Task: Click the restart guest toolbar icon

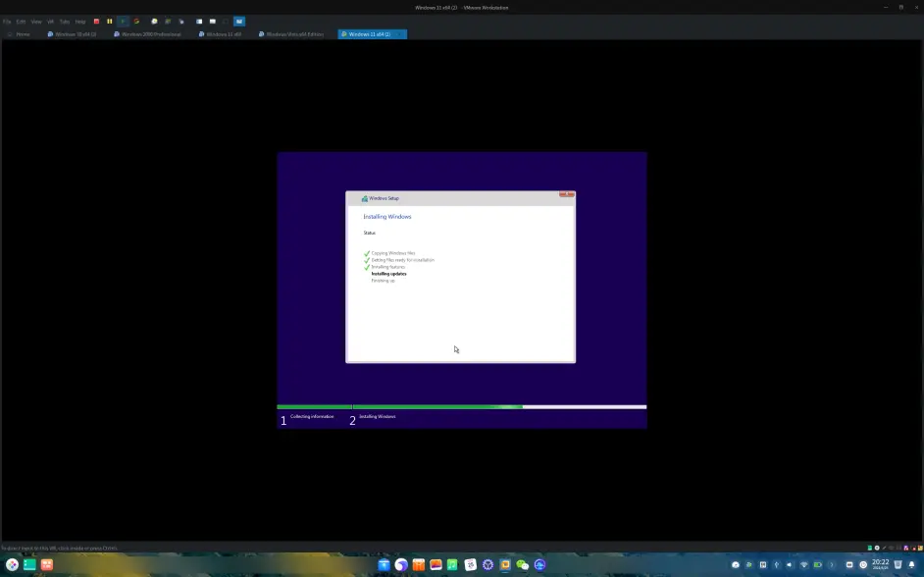Action: (136, 22)
